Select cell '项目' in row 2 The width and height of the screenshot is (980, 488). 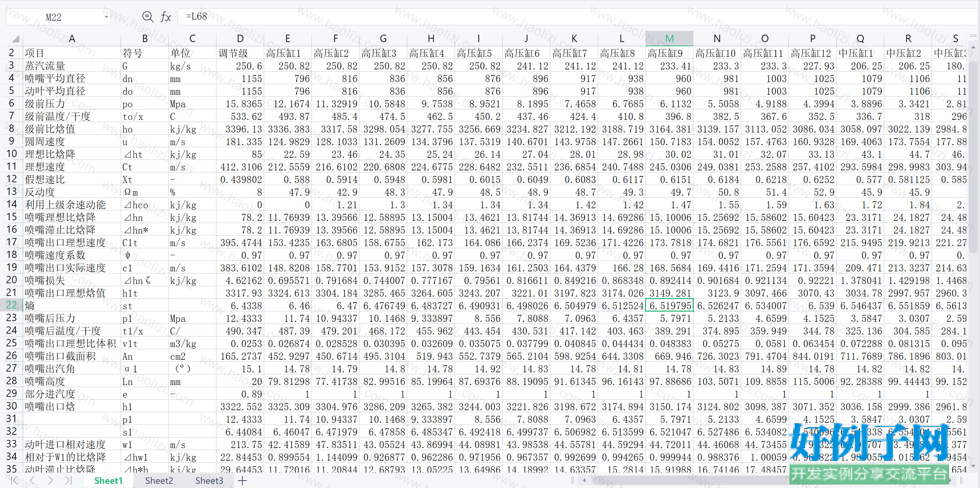pos(72,53)
